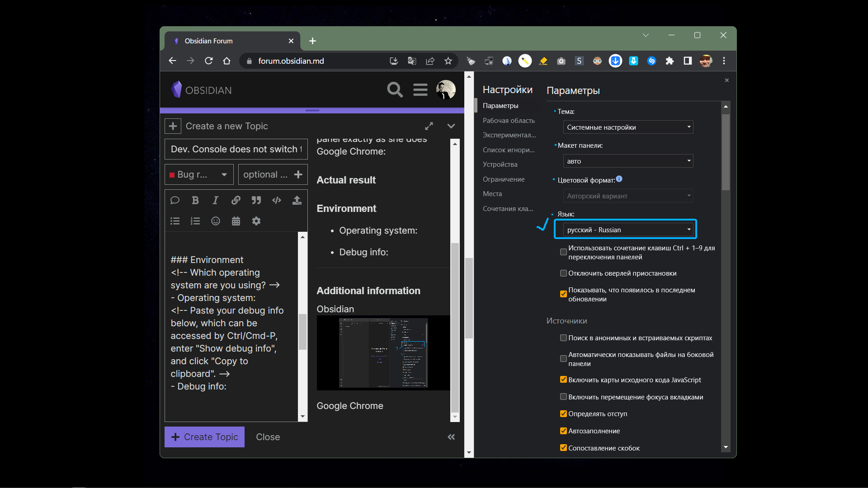Click the Obsidian logo

(201, 90)
